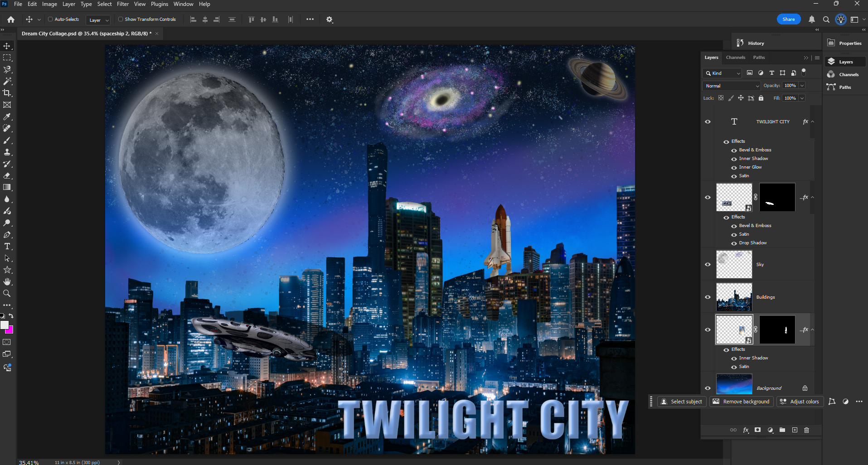The image size is (868, 465).
Task: Open the Kind filter dropdown
Action: 722,73
